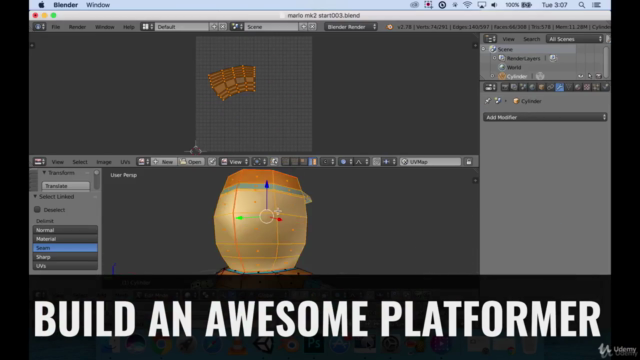Click New image button in UV header

[x=163, y=162]
